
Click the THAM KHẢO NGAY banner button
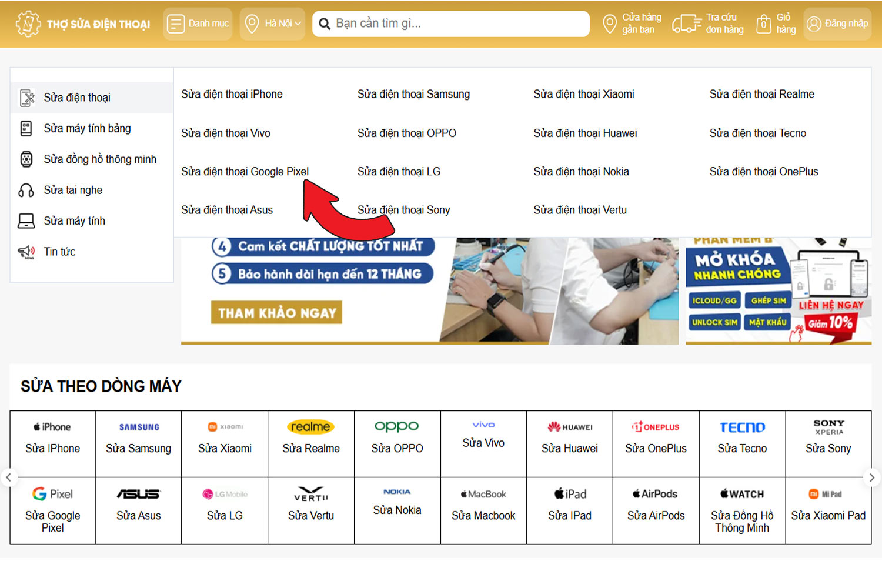click(x=276, y=313)
